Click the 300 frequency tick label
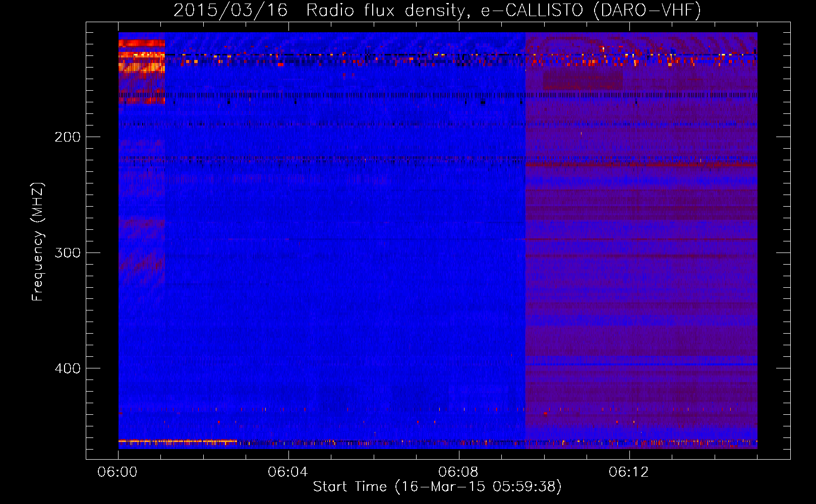Screen dimensions: 816x504 (x=68, y=253)
